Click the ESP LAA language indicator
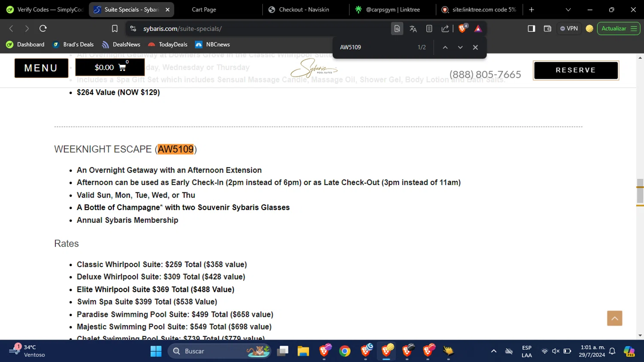Image resolution: width=644 pixels, height=362 pixels. [527, 351]
